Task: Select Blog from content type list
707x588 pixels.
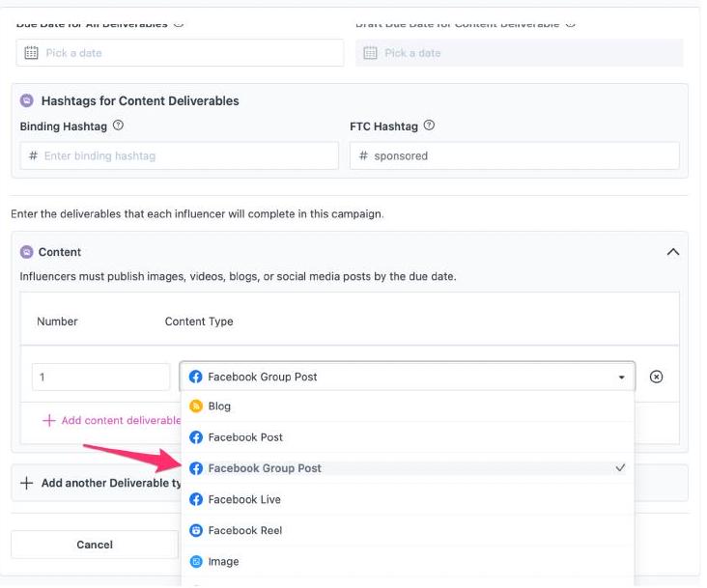Action: click(x=220, y=406)
